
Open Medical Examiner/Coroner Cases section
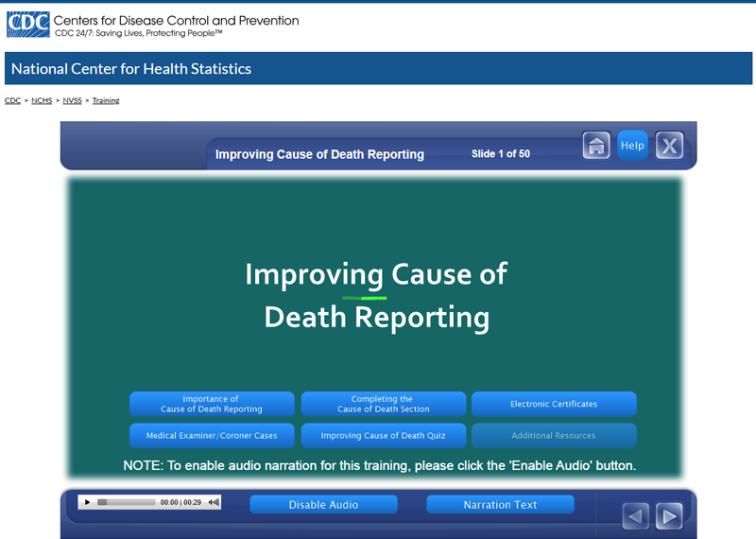pyautogui.click(x=212, y=436)
